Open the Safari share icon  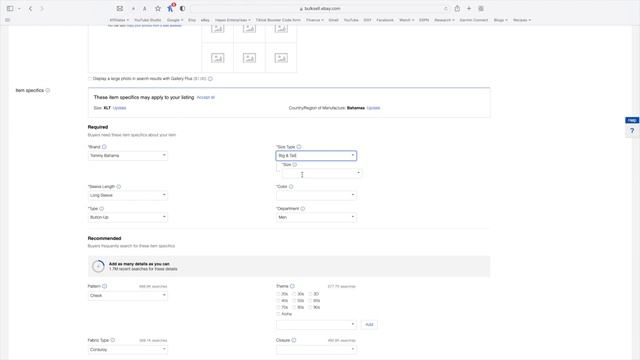(x=457, y=8)
